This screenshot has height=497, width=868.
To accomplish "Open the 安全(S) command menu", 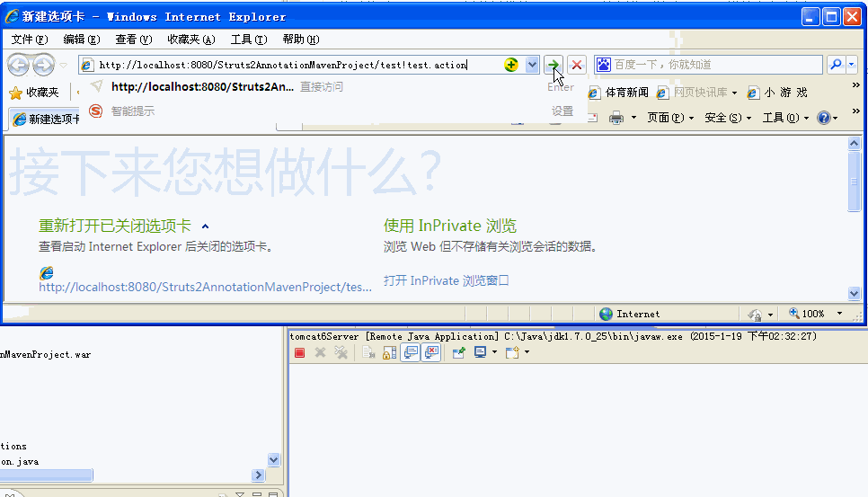I will click(x=728, y=118).
